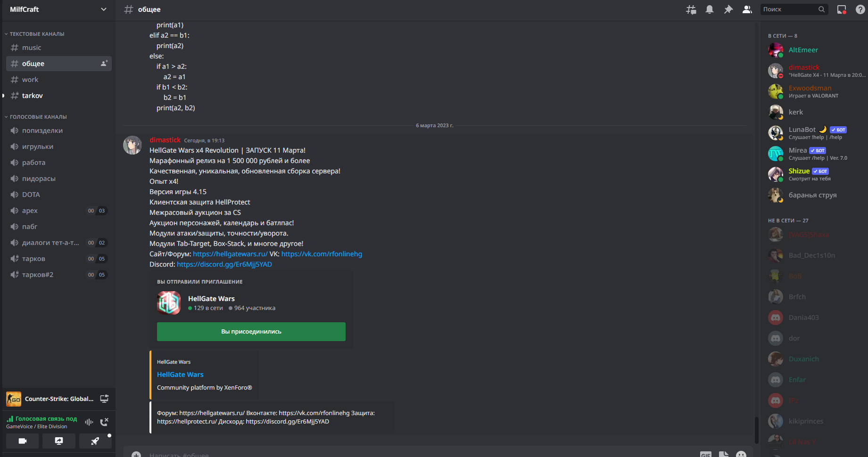Open sticker picker icon
Image resolution: width=868 pixels, height=457 pixels.
click(x=724, y=455)
